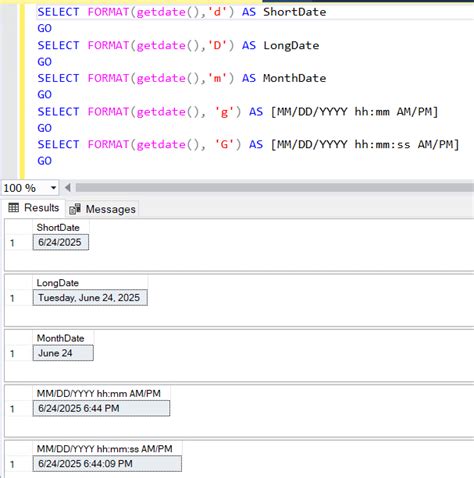Click the [MM/DD/YYYY hh:mm AM/PM] alias in query

coord(354,112)
